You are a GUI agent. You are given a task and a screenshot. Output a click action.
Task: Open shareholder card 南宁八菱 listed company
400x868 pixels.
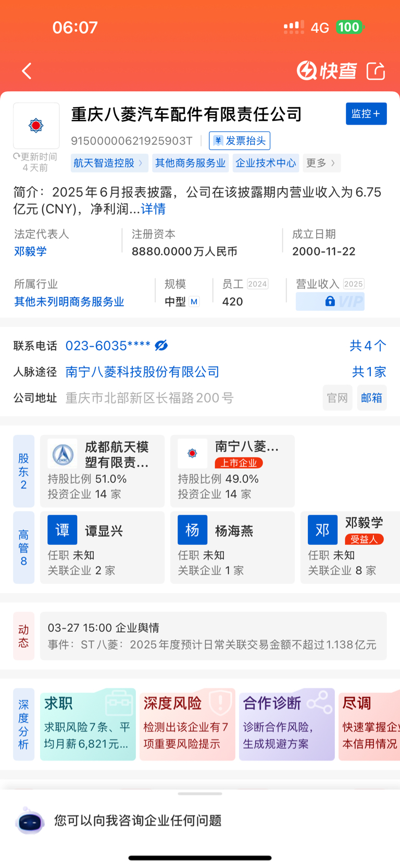pyautogui.click(x=232, y=471)
